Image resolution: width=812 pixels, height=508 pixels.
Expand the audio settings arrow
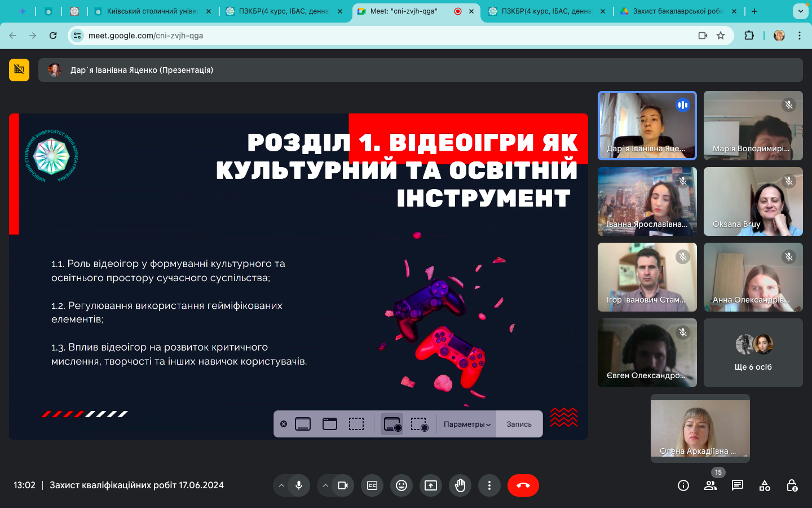281,485
